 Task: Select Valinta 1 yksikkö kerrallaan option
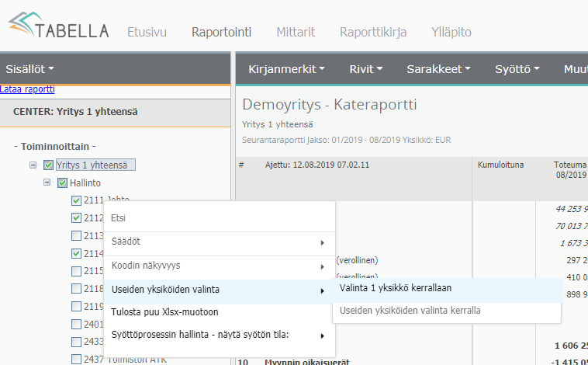pos(396,287)
